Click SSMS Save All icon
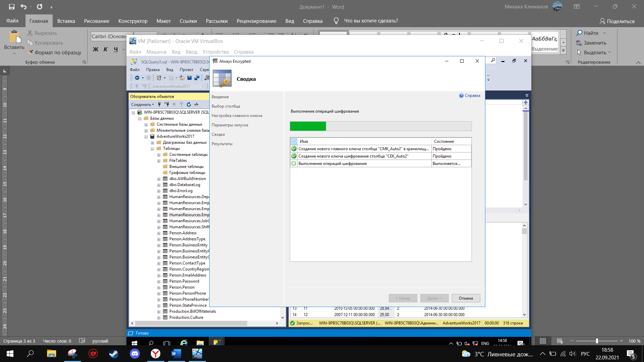This screenshot has width=644, height=362. pos(197,78)
